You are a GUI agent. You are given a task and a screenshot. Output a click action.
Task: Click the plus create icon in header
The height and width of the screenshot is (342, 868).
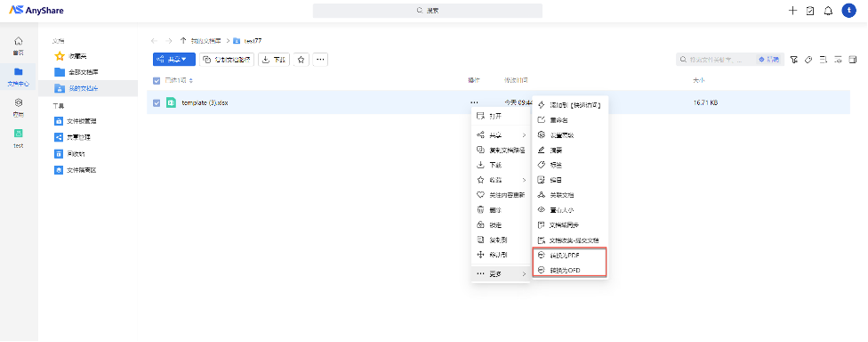(x=792, y=11)
